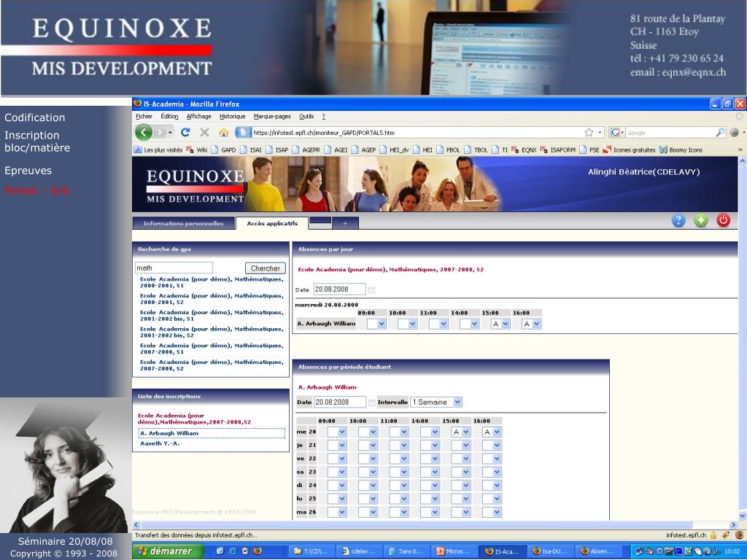
Task: Select student Aaseth Y.-A. in inscriptions list
Action: click(x=160, y=443)
